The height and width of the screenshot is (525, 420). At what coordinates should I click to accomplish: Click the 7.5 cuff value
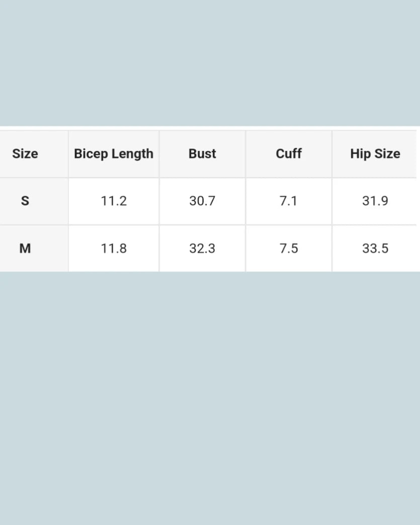289,248
